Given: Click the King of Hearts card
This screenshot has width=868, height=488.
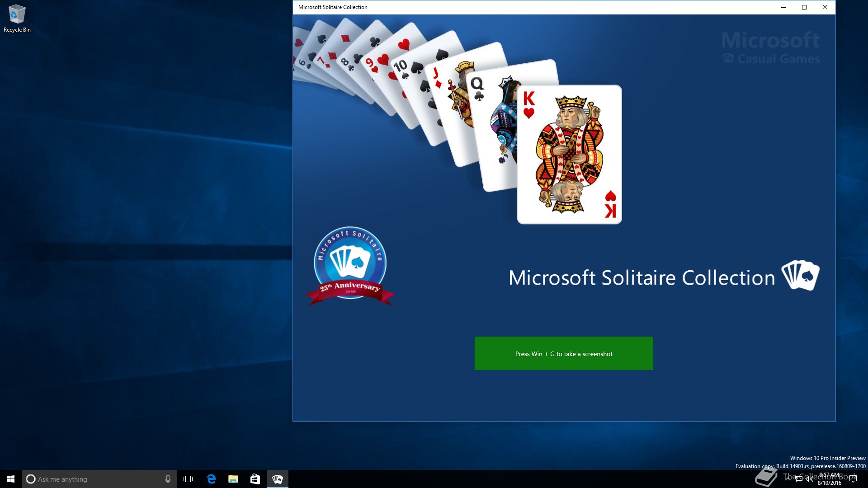Looking at the screenshot, I should [570, 155].
